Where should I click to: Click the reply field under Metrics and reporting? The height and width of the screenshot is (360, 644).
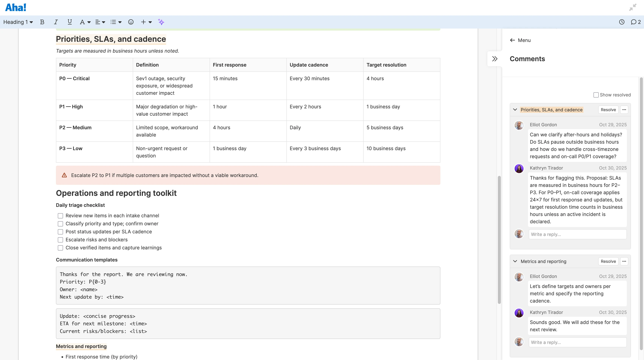[x=577, y=342]
